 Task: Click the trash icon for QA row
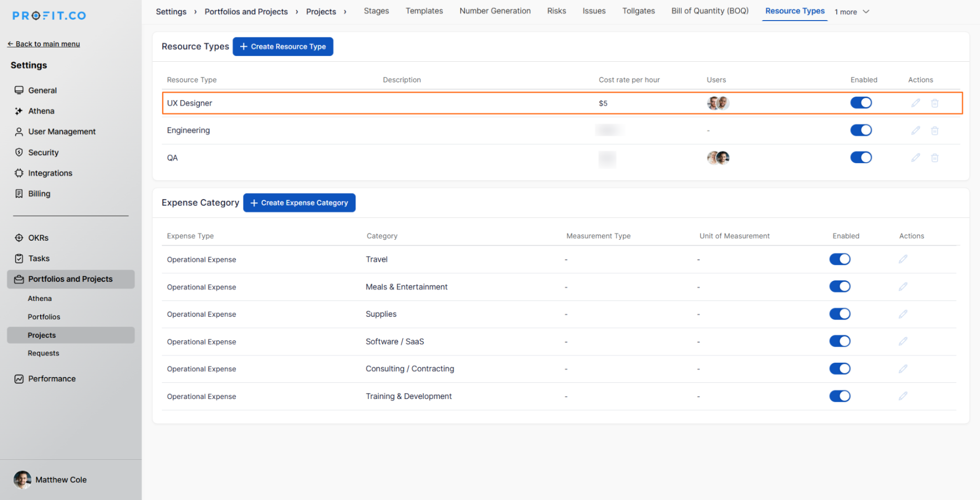[x=934, y=158]
